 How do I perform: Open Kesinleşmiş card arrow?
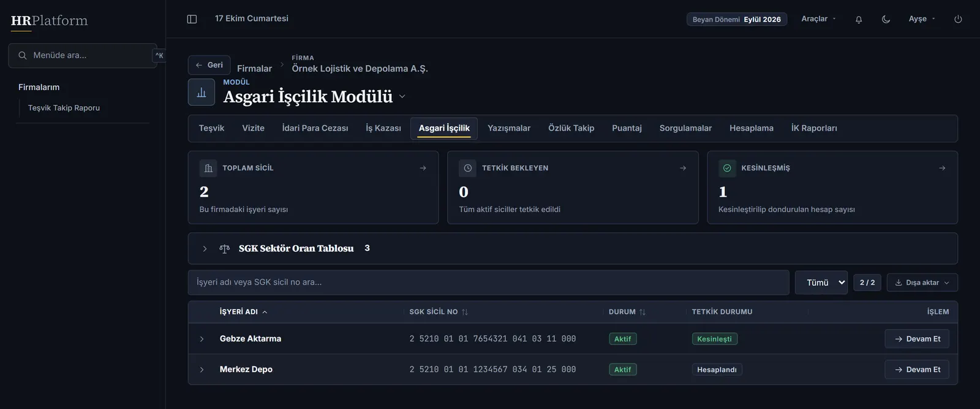[942, 168]
